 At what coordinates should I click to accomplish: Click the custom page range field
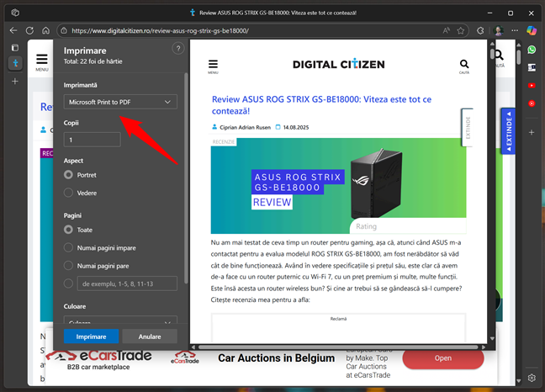click(126, 283)
